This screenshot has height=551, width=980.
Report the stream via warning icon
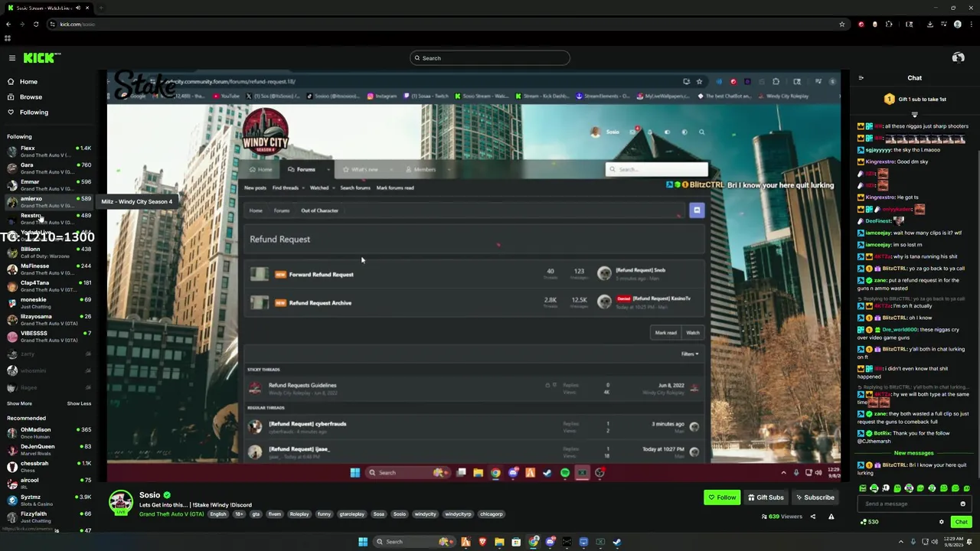(831, 517)
